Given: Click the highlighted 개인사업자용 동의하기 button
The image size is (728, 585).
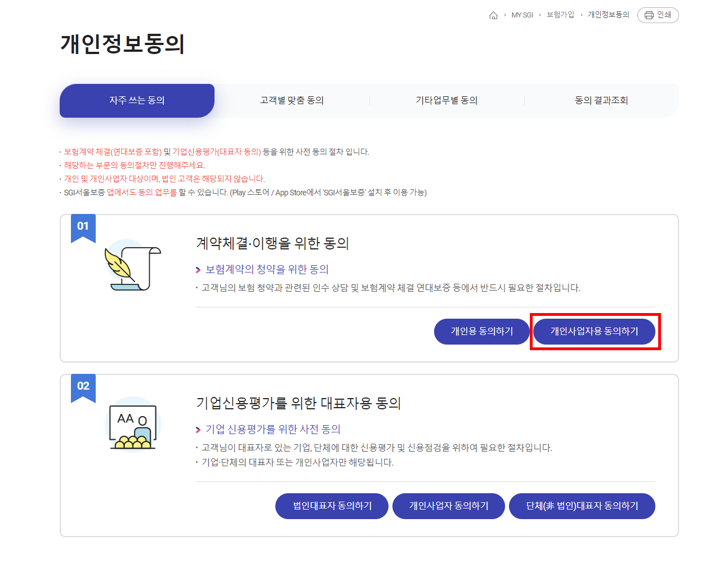Looking at the screenshot, I should (595, 332).
